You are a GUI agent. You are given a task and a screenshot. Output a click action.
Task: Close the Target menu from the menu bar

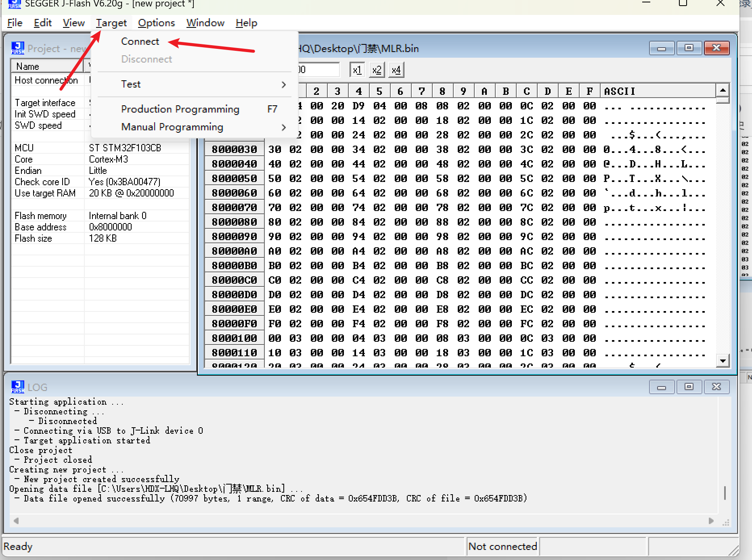pos(111,23)
